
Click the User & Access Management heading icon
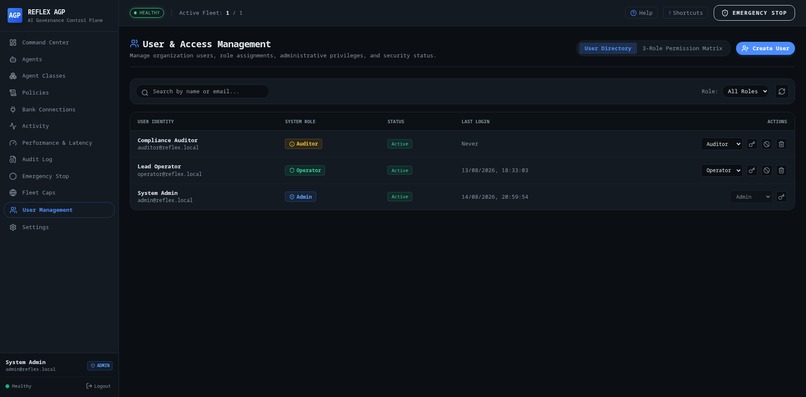pyautogui.click(x=134, y=44)
